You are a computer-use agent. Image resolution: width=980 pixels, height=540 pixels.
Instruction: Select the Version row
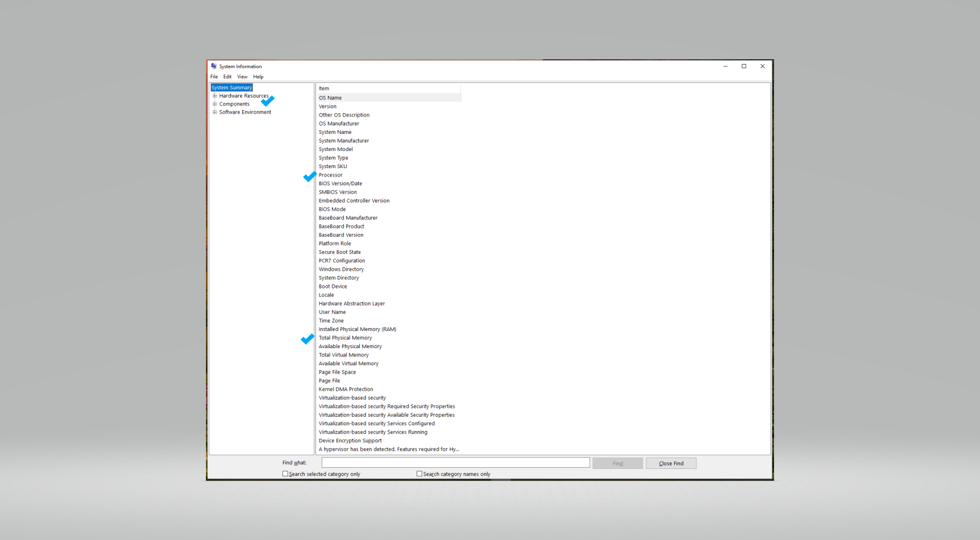[x=389, y=107]
